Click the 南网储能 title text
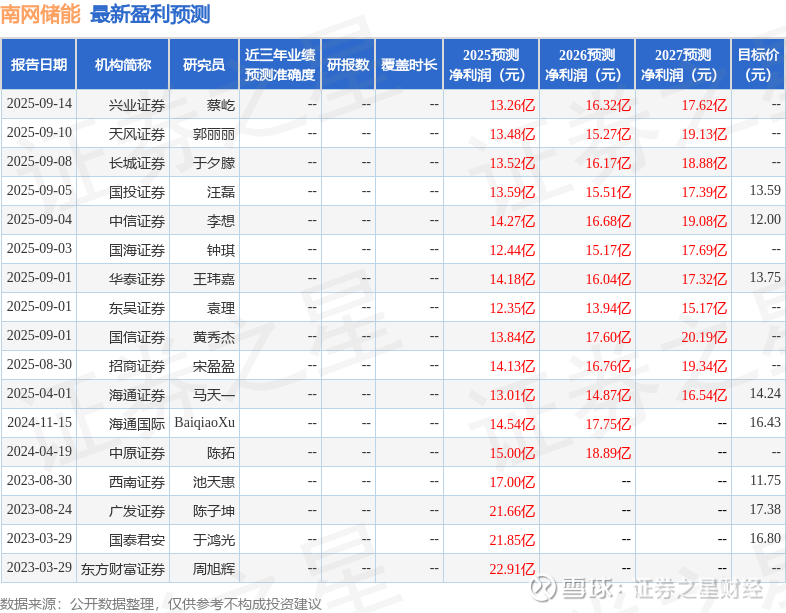 [40, 14]
